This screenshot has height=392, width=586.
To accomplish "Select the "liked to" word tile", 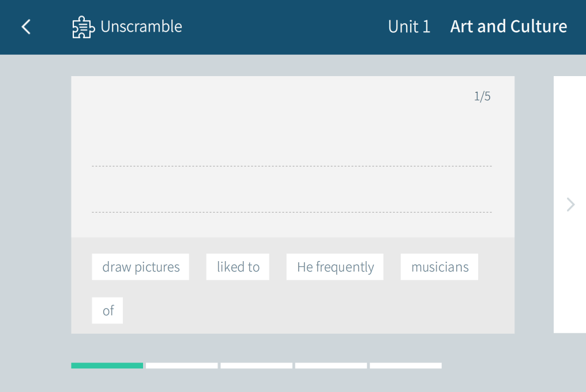I will pyautogui.click(x=238, y=267).
